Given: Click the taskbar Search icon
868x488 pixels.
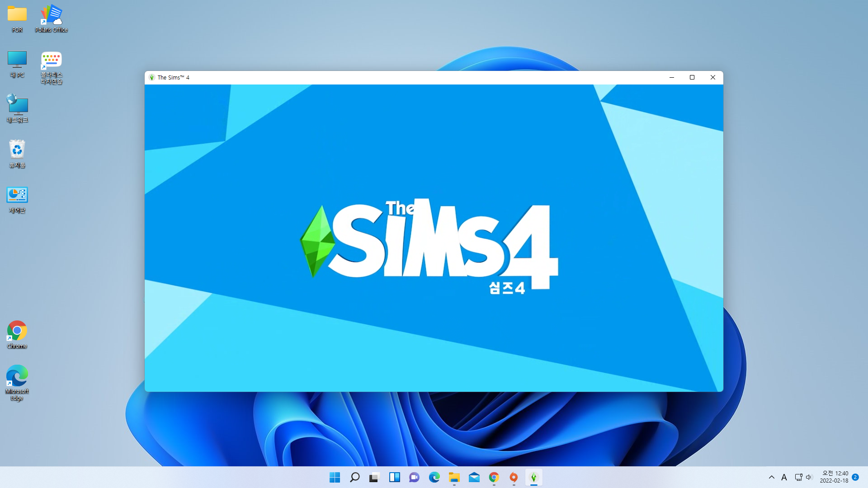Looking at the screenshot, I should click(354, 477).
